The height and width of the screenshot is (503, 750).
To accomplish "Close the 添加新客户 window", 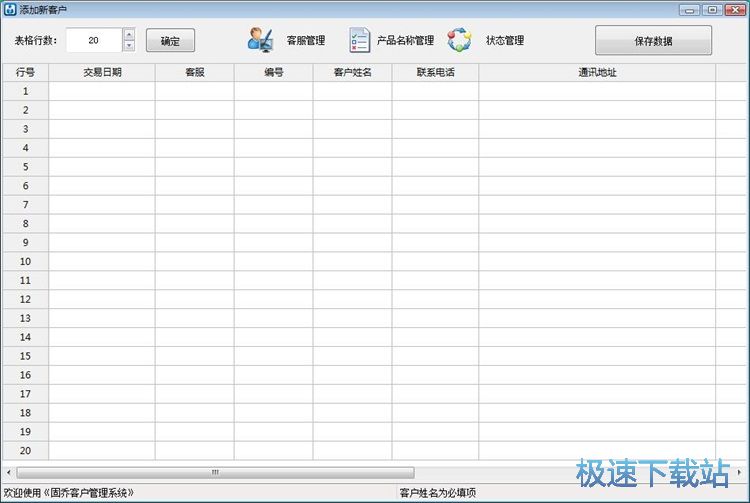I will [x=736, y=10].
